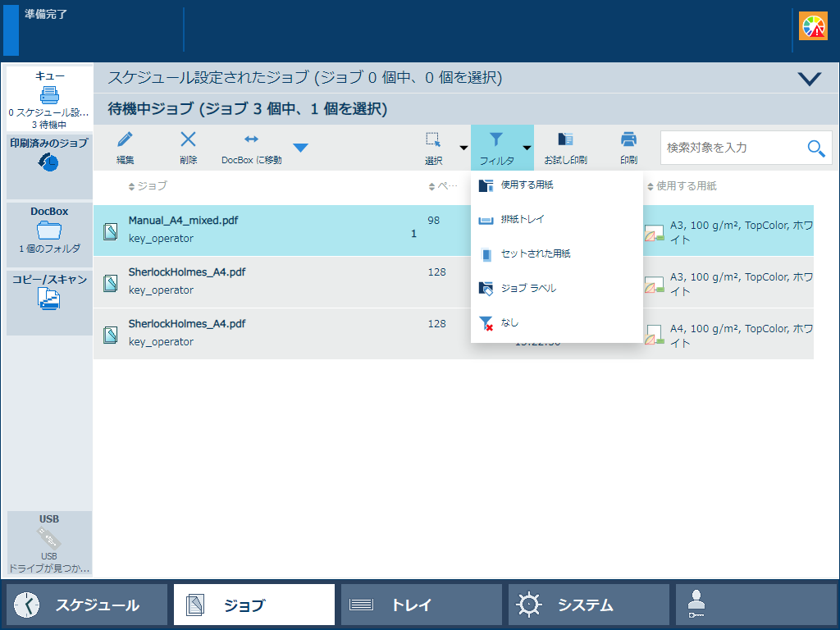Click the 印刷 printer icon
This screenshot has width=840, height=630.
point(628,139)
